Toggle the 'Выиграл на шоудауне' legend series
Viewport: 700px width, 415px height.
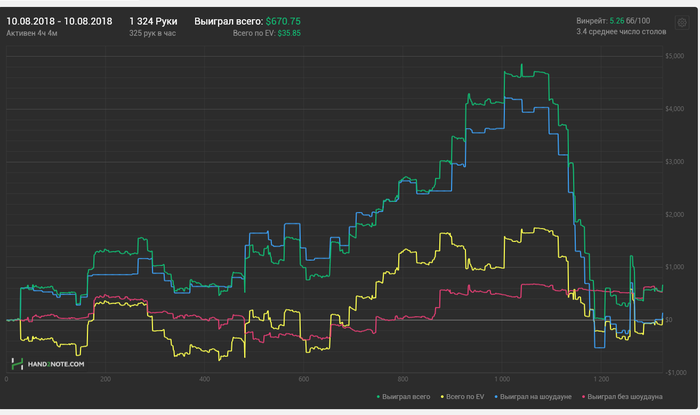pyautogui.click(x=533, y=397)
